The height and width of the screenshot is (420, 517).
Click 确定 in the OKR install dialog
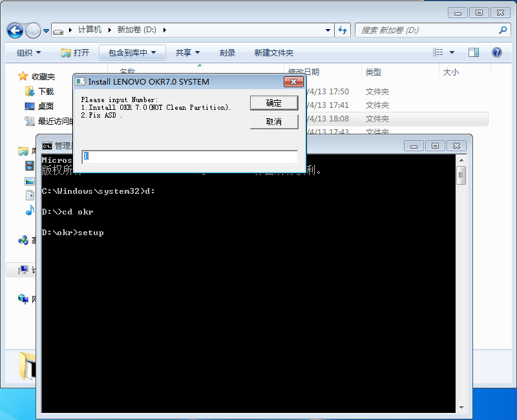click(274, 103)
